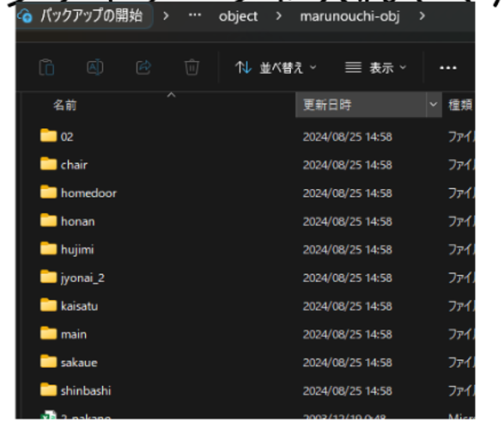This screenshot has width=504, height=434.
Task: Click the breadcrumb ellipsis for hidden folders
Action: click(x=195, y=15)
